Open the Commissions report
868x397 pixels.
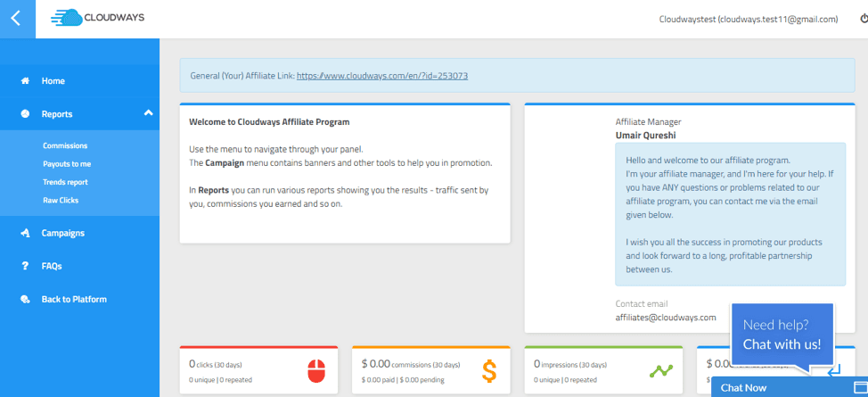point(65,145)
